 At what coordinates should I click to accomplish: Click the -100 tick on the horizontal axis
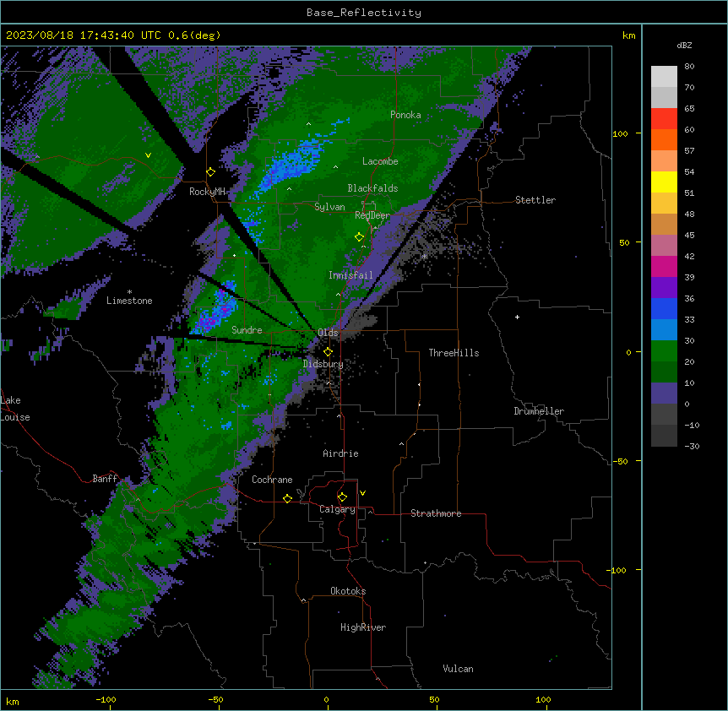coord(106,699)
